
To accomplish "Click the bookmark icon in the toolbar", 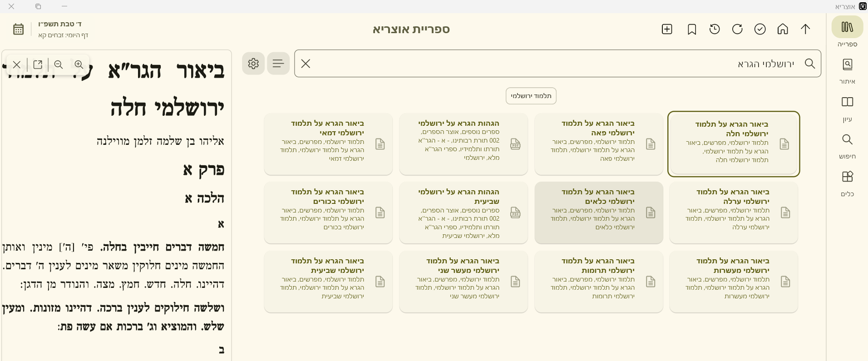I will [692, 30].
